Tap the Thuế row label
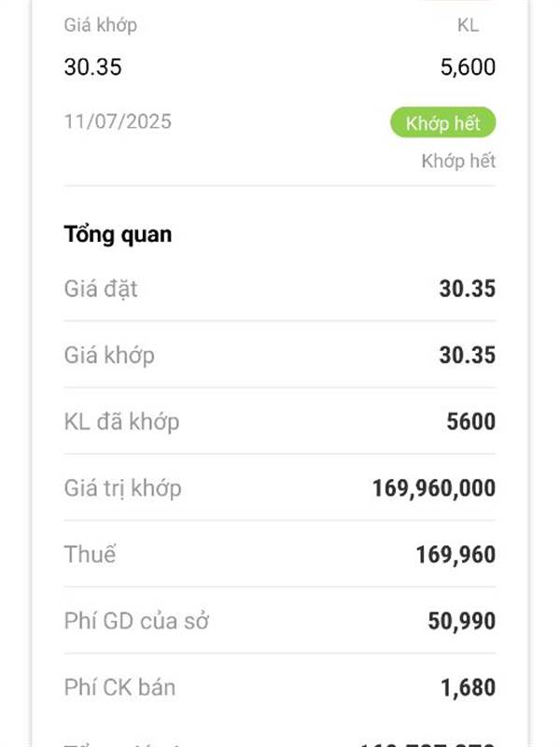560x747 pixels. [90, 555]
